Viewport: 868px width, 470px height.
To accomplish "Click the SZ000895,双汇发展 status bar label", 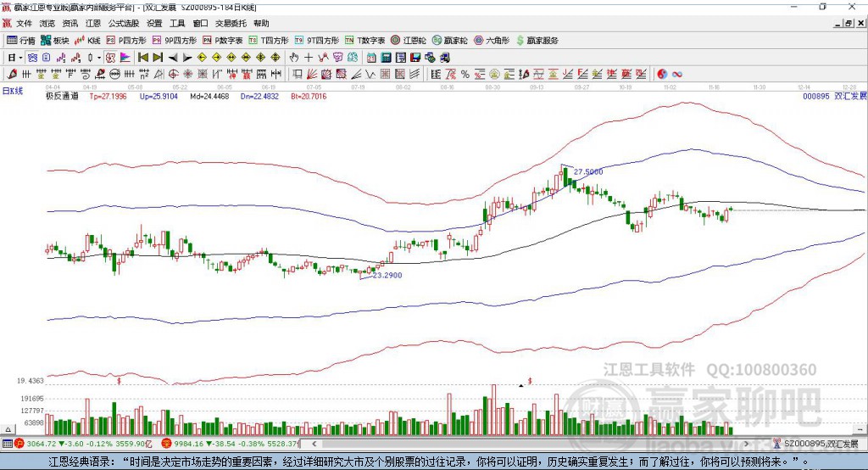I will 821,444.
